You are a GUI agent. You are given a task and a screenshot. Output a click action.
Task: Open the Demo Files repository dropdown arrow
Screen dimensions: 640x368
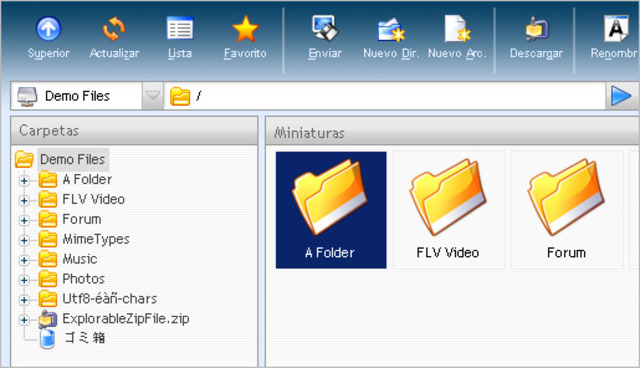coord(153,96)
